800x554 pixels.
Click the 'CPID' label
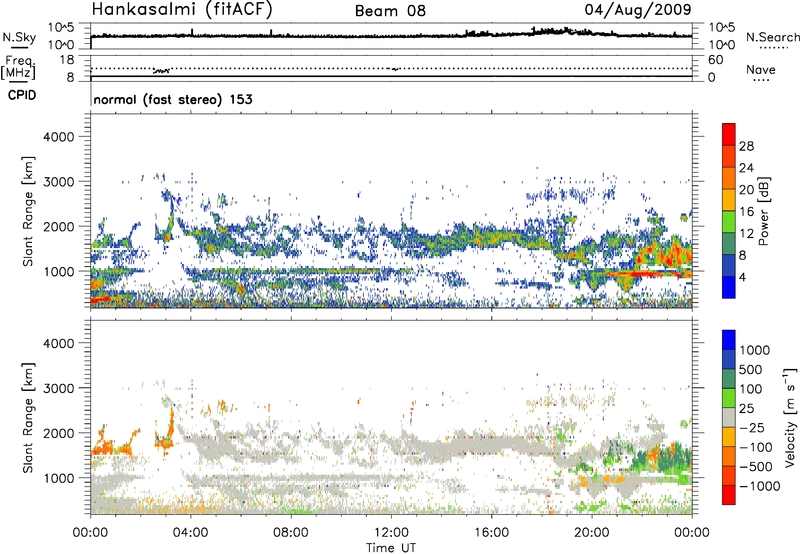(x=22, y=95)
